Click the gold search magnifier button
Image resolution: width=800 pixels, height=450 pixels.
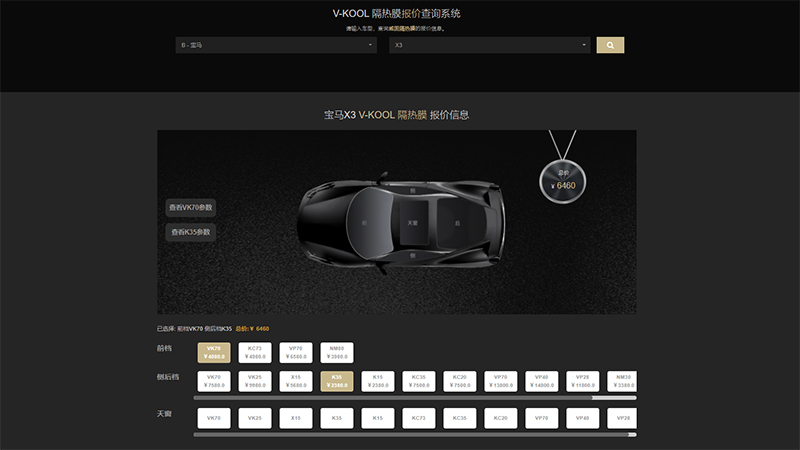(x=610, y=45)
